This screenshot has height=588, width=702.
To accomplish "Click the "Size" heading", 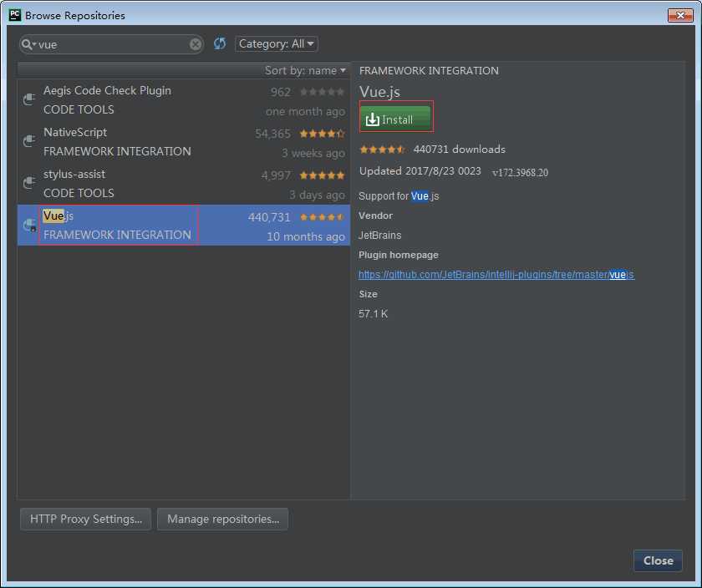I will pos(368,294).
